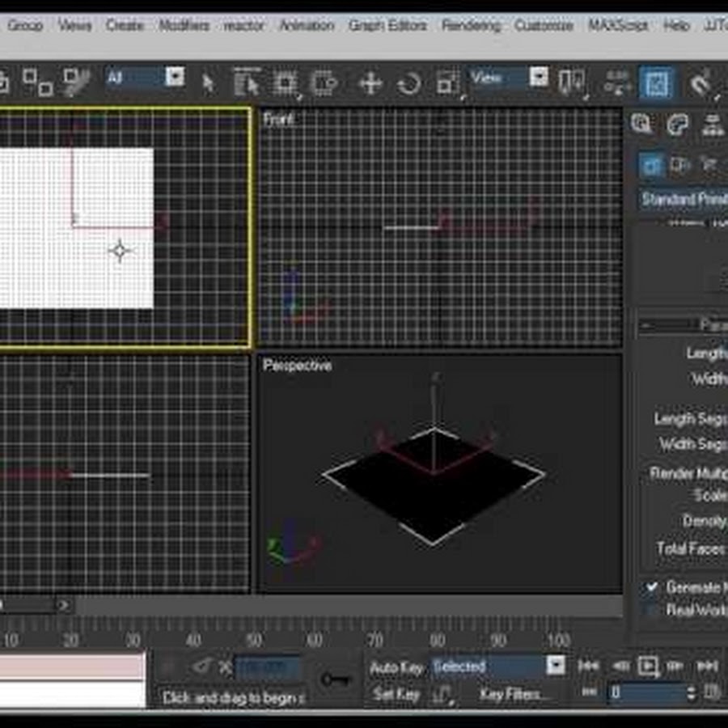Screen dimensions: 728x728
Task: Open the Rendering menu
Action: pos(471,25)
